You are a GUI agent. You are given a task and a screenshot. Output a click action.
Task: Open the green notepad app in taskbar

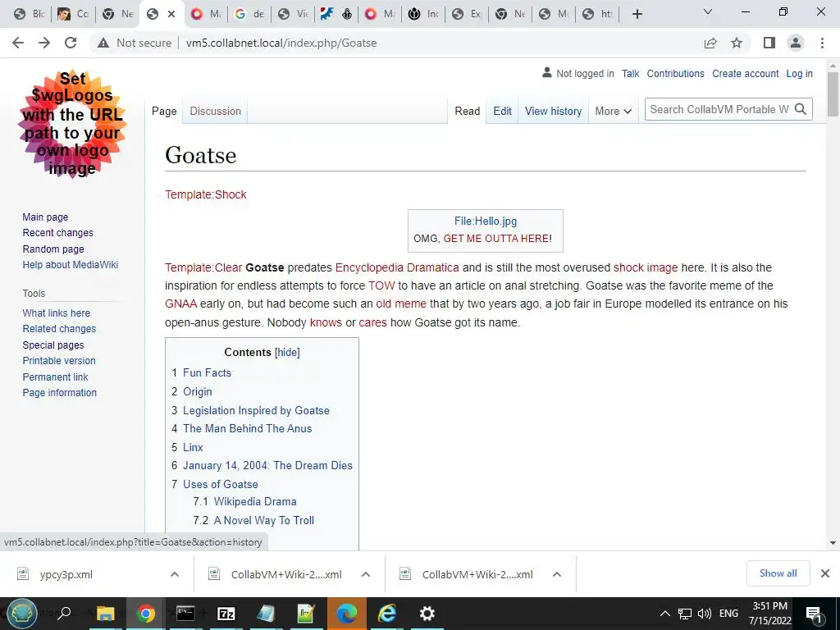pos(307,614)
